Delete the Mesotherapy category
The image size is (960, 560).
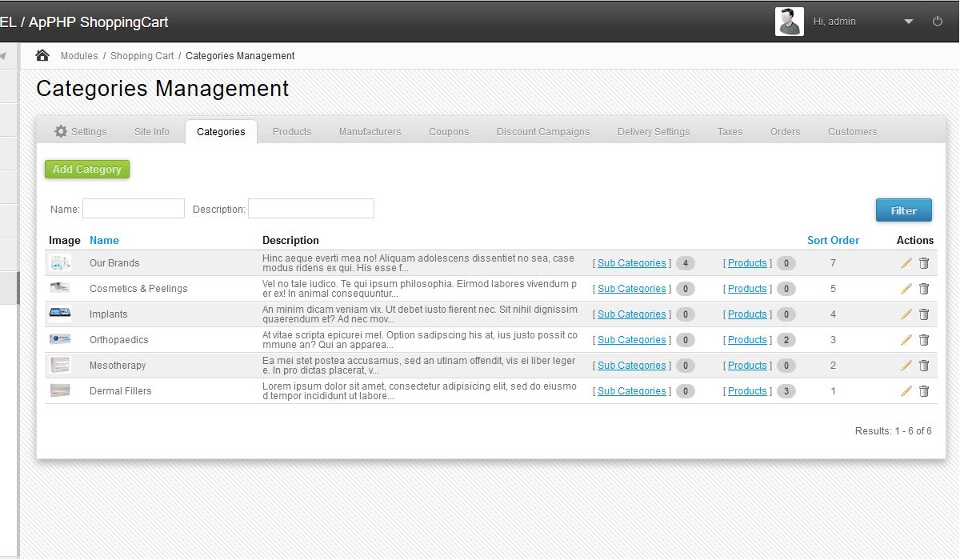tap(924, 366)
